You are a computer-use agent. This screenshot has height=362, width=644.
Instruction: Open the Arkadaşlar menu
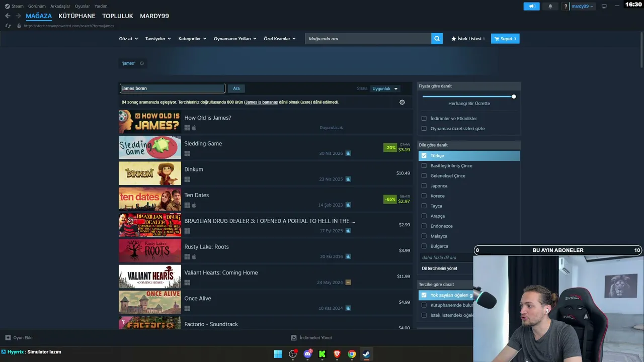(60, 6)
